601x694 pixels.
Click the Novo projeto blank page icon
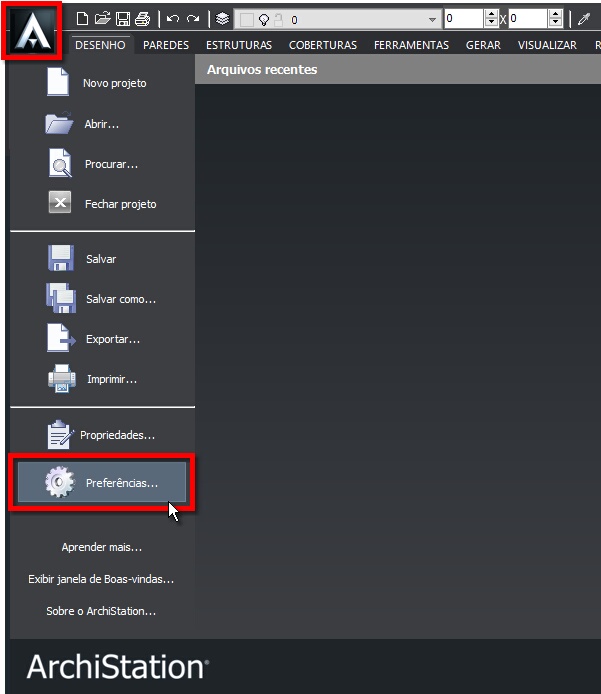[x=58, y=82]
